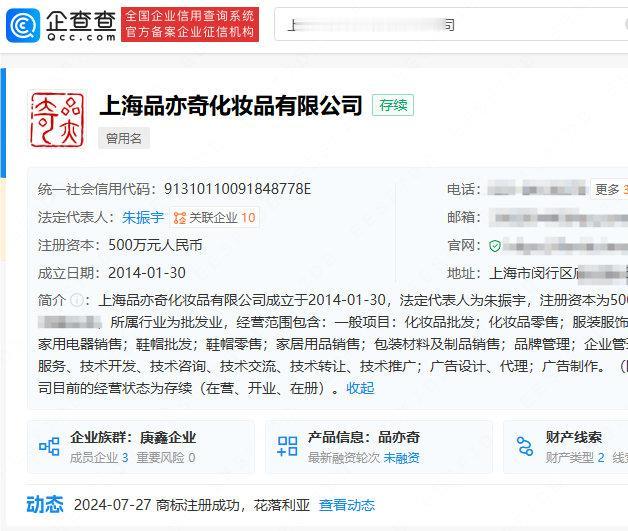The width and height of the screenshot is (628, 531).
Task: Click 财产类型 2 count
Action: point(575,457)
